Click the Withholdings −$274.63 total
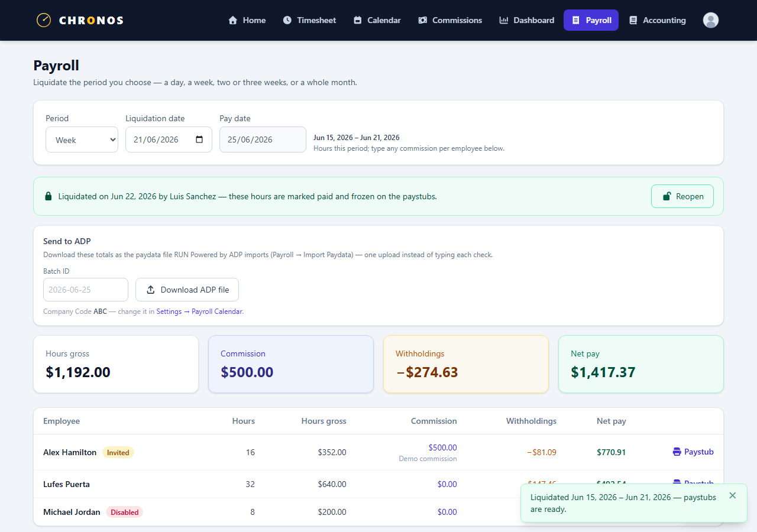The width and height of the screenshot is (757, 532). (427, 372)
